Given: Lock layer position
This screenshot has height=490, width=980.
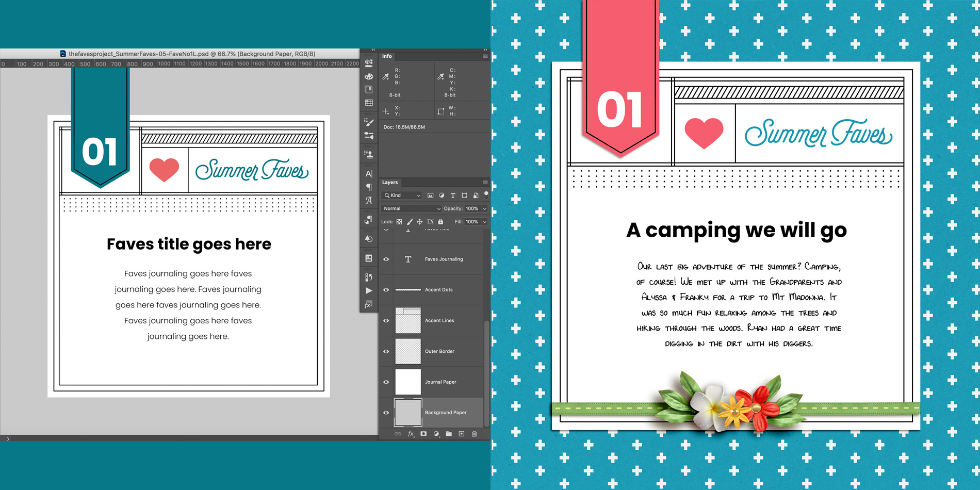Looking at the screenshot, I should (420, 222).
